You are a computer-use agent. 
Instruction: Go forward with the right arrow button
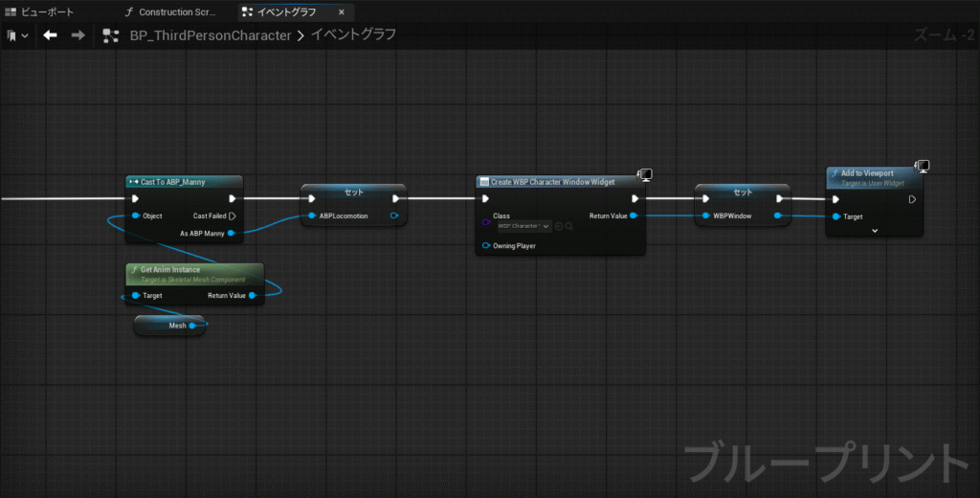[x=78, y=35]
